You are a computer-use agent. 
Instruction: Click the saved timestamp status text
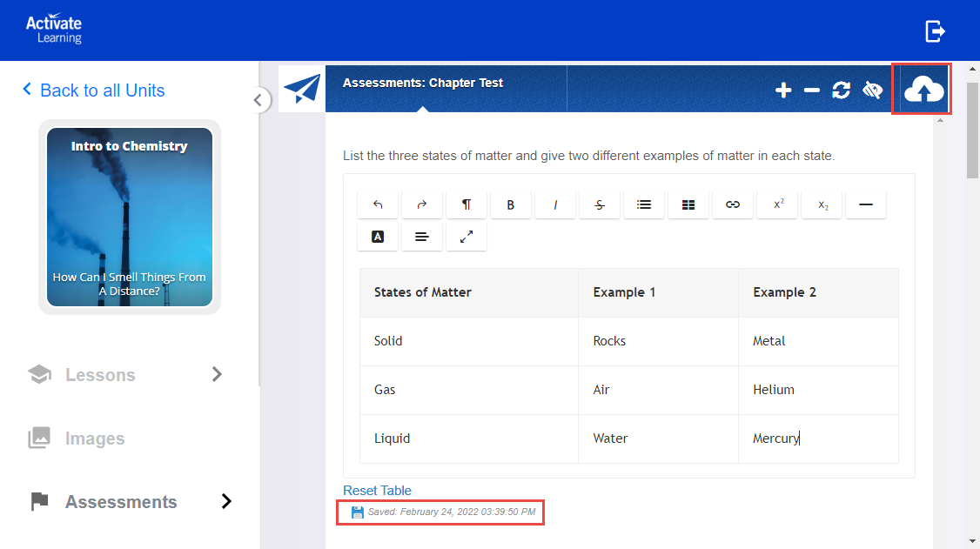pyautogui.click(x=451, y=512)
